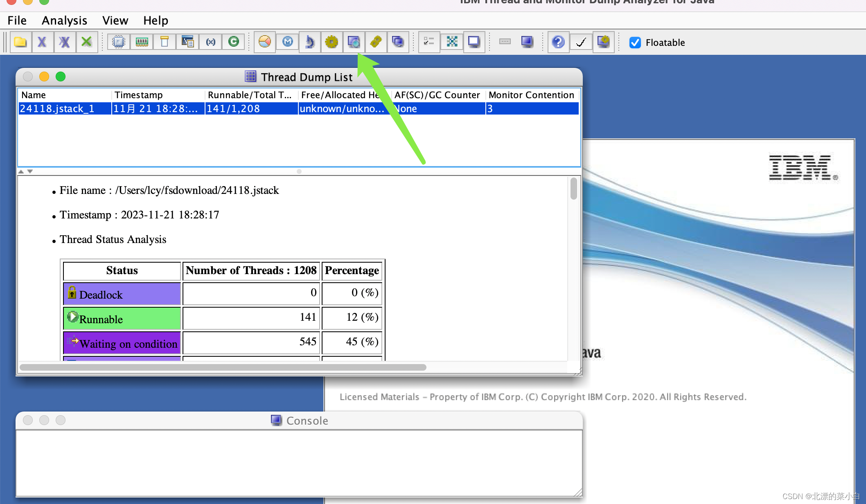Sort by the Timestamp column header
The height and width of the screenshot is (504, 866).
tap(158, 95)
